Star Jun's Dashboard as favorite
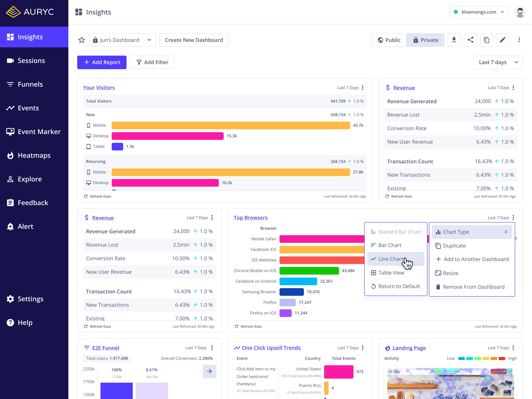The width and height of the screenshot is (532, 399). [x=82, y=40]
